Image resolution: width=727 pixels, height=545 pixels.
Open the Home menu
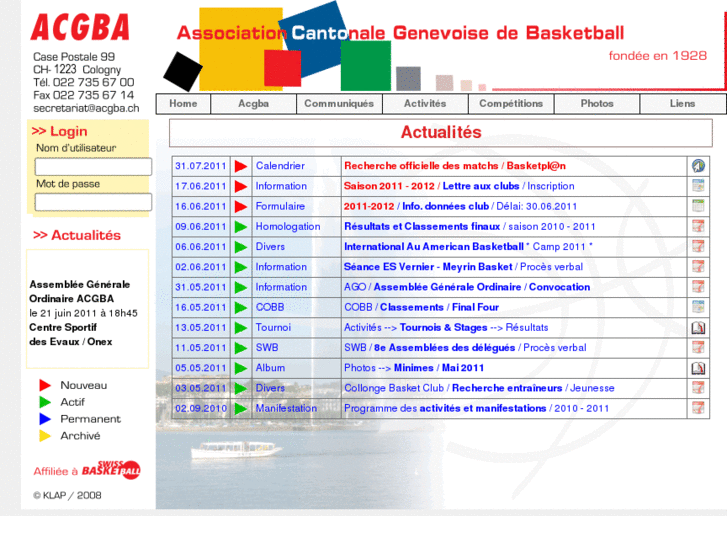(x=183, y=103)
